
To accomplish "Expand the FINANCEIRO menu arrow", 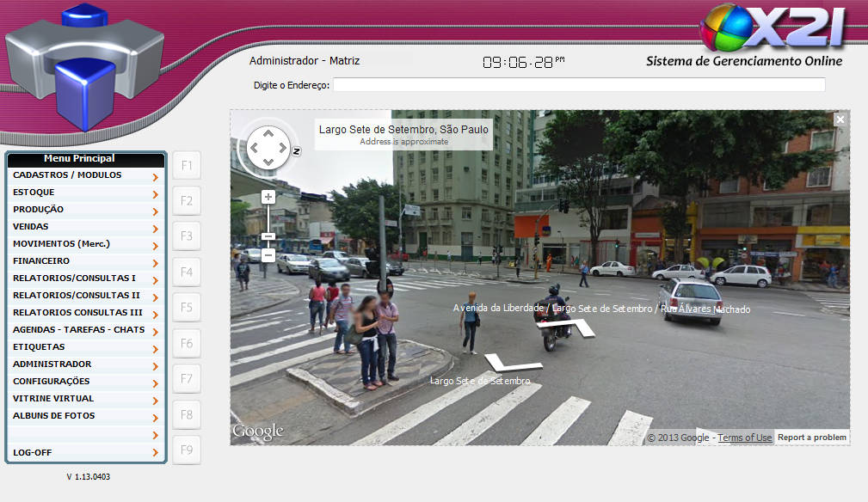I will (155, 263).
